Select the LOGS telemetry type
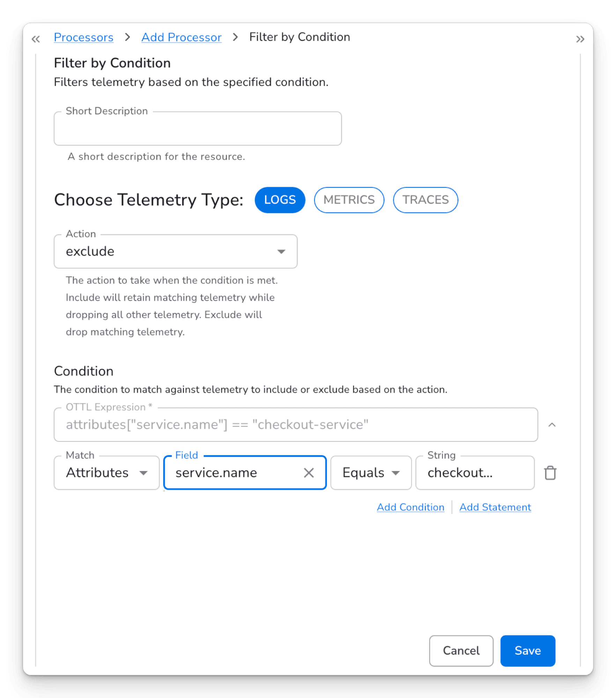616x698 pixels. (x=280, y=200)
